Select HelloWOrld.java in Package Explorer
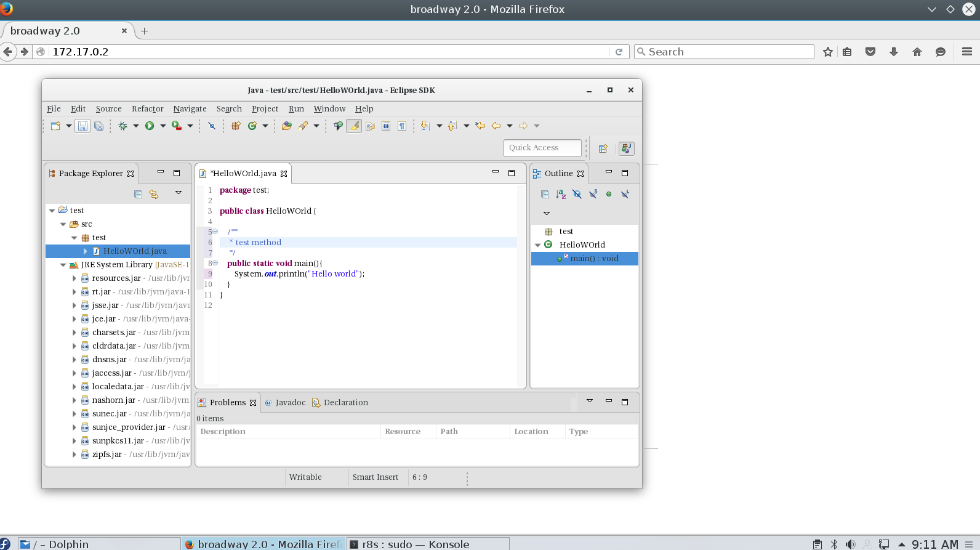 (118, 251)
